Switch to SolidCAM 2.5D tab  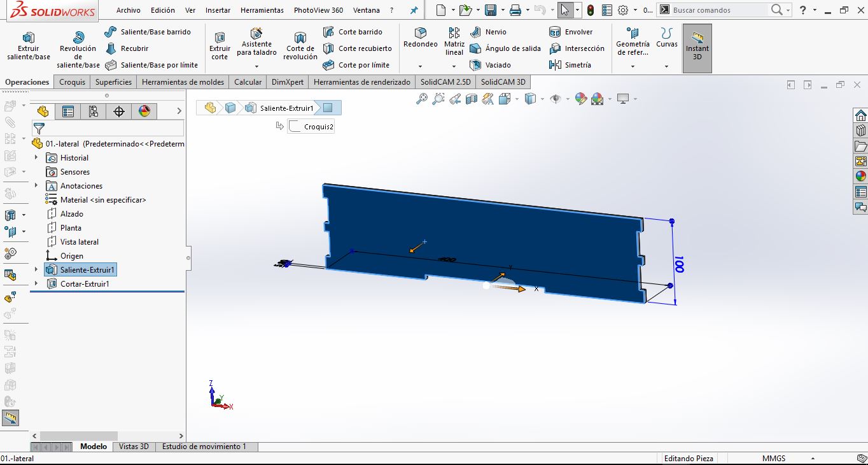[x=445, y=82]
